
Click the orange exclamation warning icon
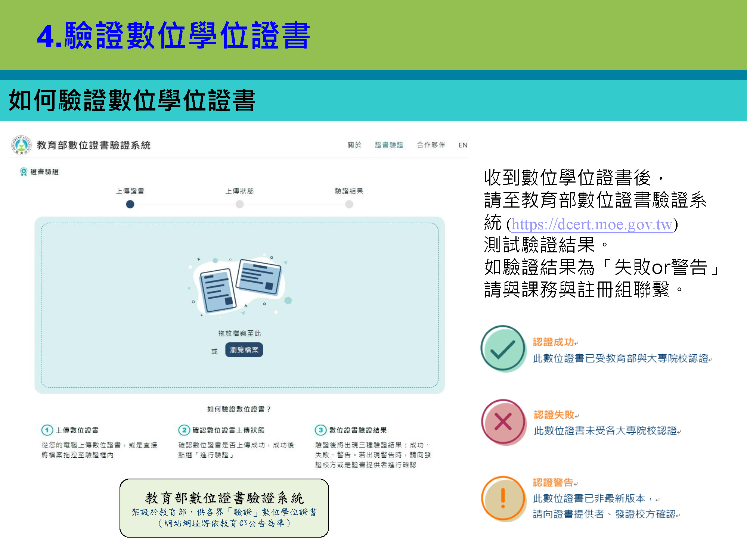click(x=503, y=498)
